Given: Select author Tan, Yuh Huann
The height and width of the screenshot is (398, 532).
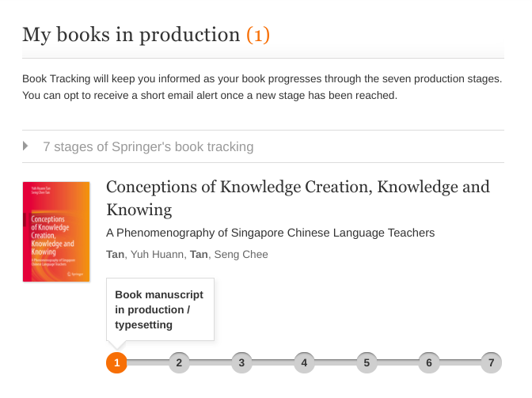Looking at the screenshot, I should pyautogui.click(x=145, y=254).
